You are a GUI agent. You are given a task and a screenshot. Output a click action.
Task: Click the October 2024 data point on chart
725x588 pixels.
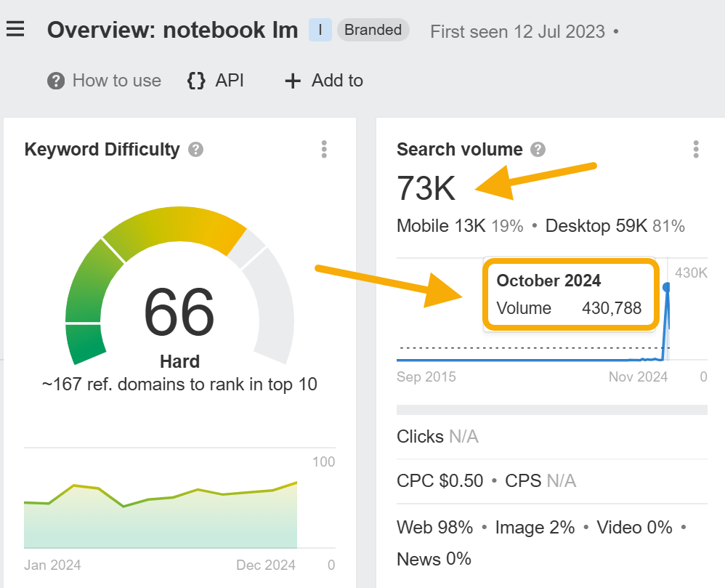[667, 287]
